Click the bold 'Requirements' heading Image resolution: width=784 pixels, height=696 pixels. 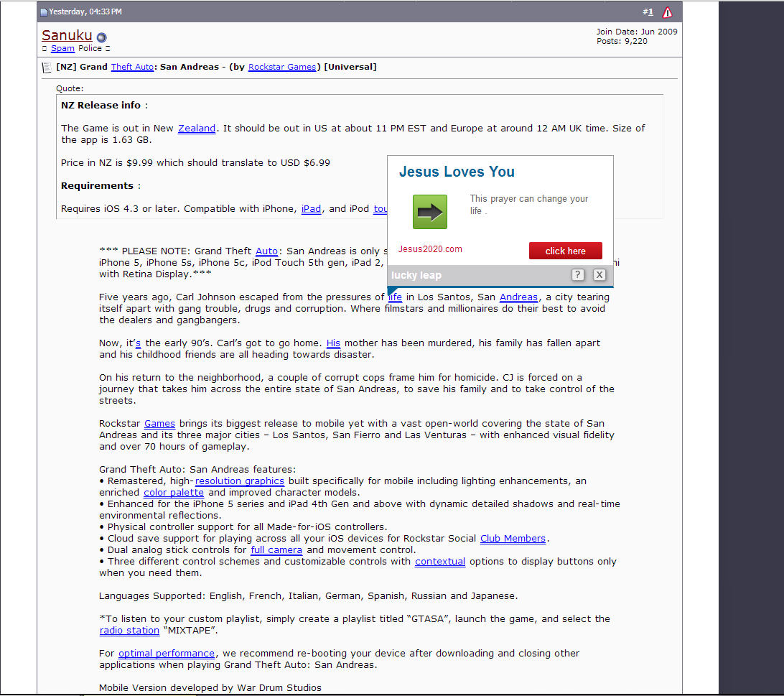click(97, 186)
